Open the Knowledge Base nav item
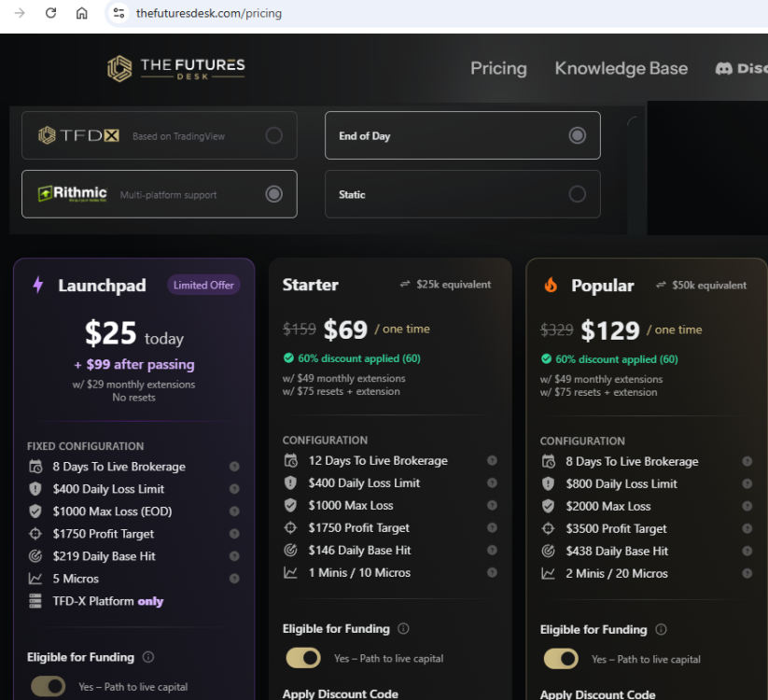The height and width of the screenshot is (700, 768). point(621,68)
